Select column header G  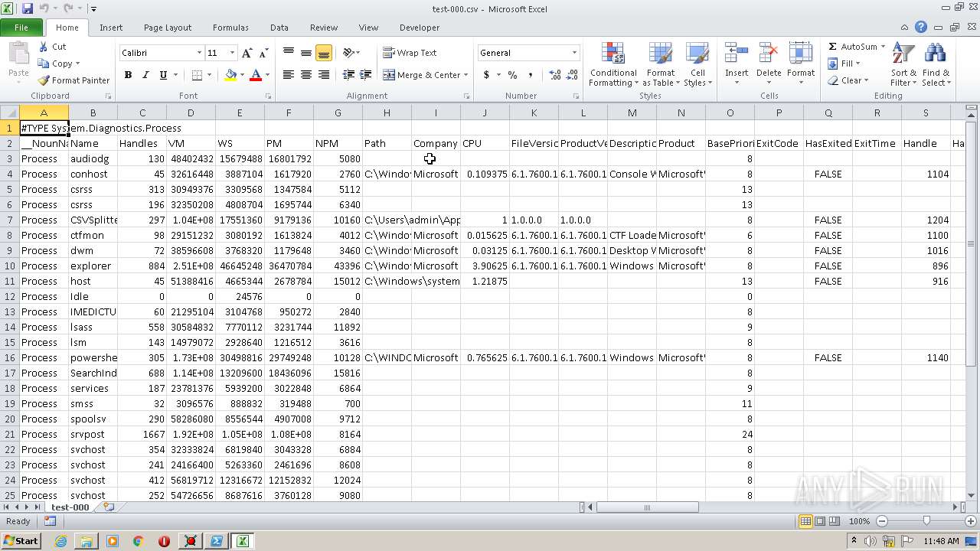[x=338, y=112]
